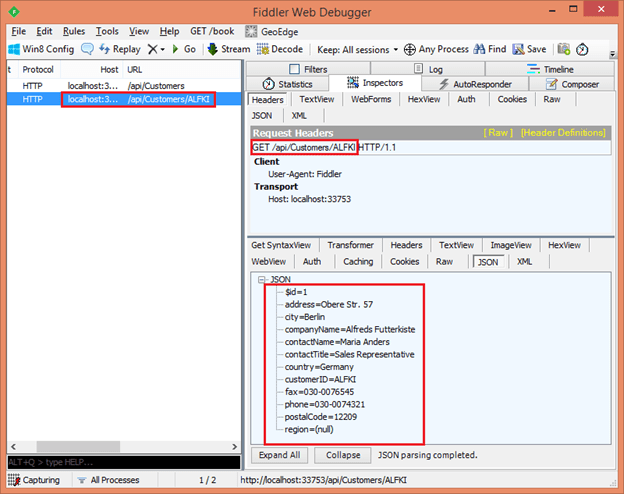
Task: Click the Expand All button
Action: 279,455
